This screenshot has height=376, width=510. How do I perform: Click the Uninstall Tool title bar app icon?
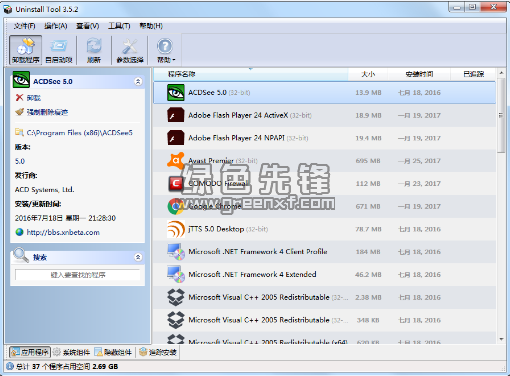coord(8,9)
